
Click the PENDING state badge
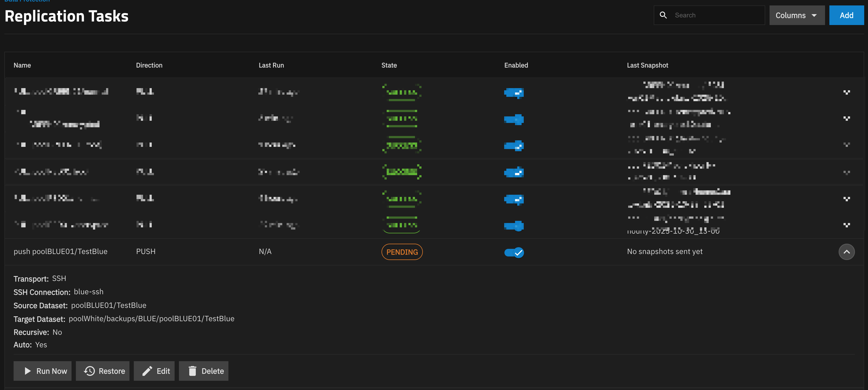[402, 252]
